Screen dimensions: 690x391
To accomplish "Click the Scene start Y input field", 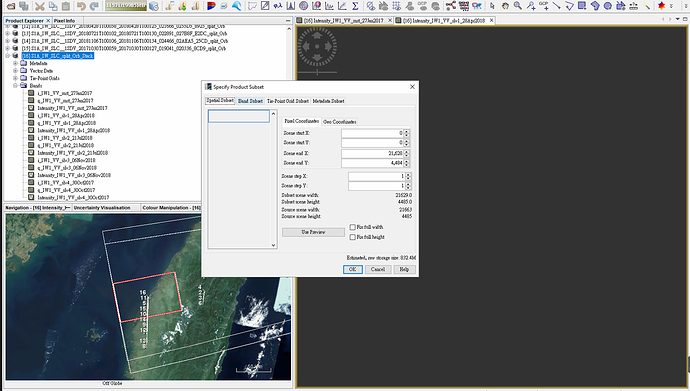I will click(372, 143).
